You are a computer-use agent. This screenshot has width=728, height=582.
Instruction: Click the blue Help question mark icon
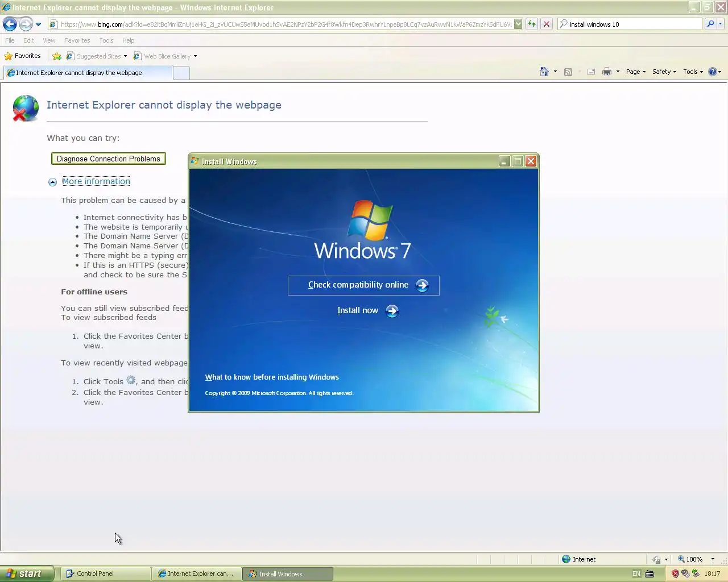712,72
